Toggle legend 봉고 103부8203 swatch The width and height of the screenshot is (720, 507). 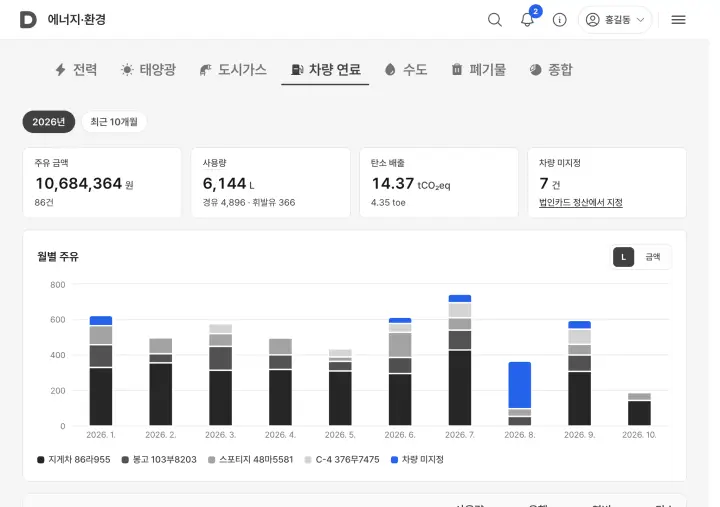tap(125, 460)
